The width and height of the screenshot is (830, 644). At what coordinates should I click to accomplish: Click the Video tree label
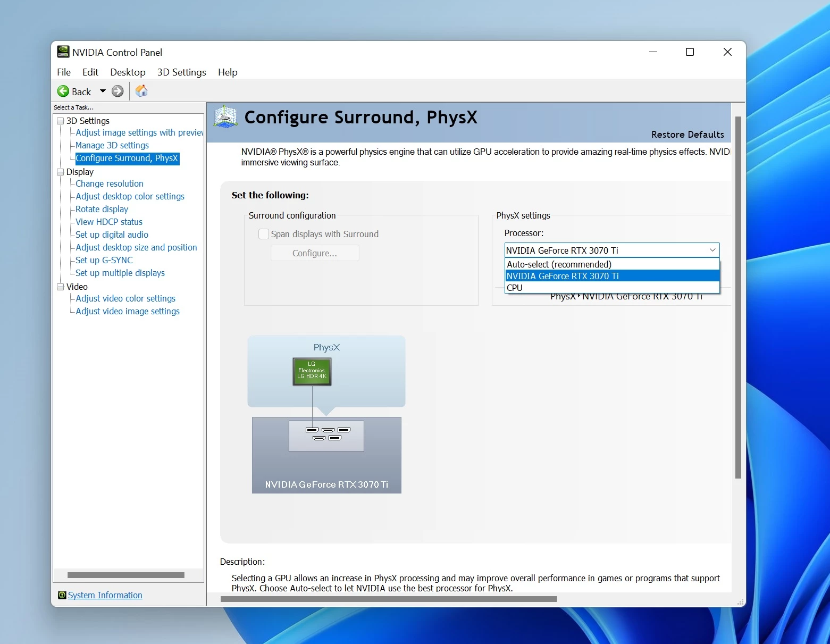tap(77, 287)
